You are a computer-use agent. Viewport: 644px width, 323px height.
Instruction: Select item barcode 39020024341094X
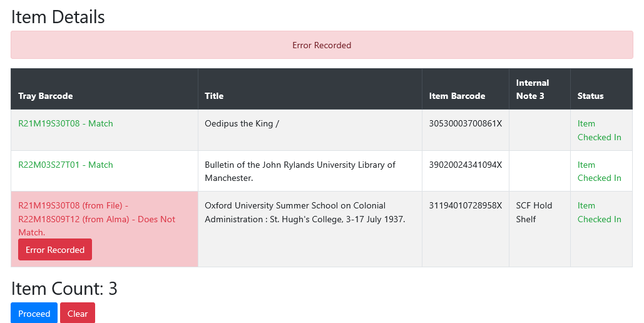[x=466, y=165]
